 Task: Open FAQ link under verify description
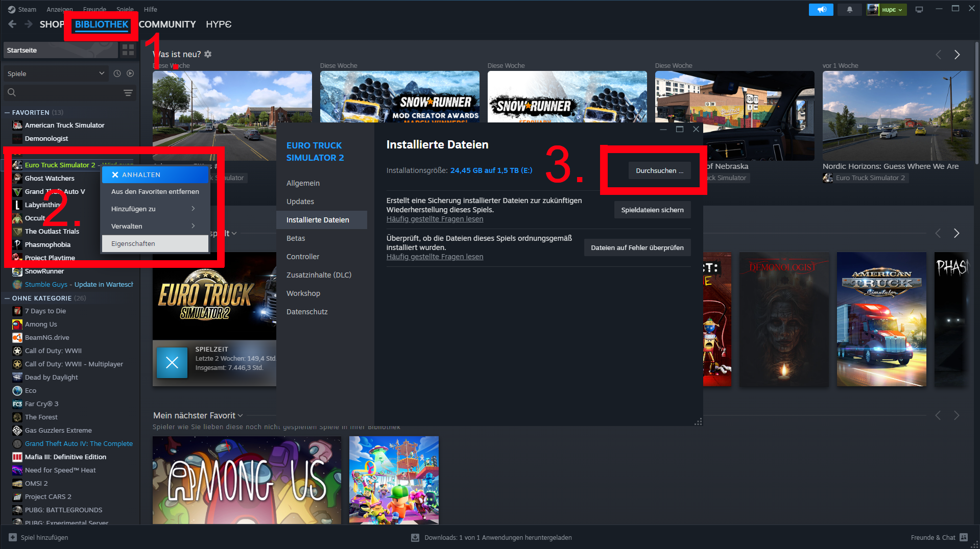(435, 257)
